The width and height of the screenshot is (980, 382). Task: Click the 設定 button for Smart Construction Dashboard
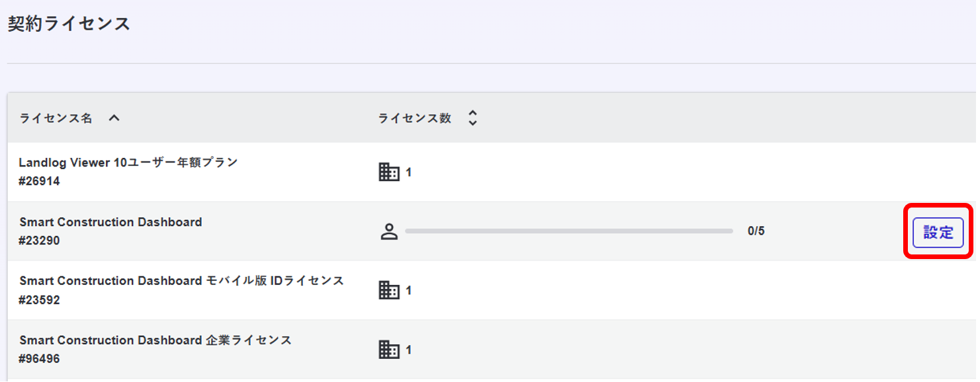[x=938, y=233]
